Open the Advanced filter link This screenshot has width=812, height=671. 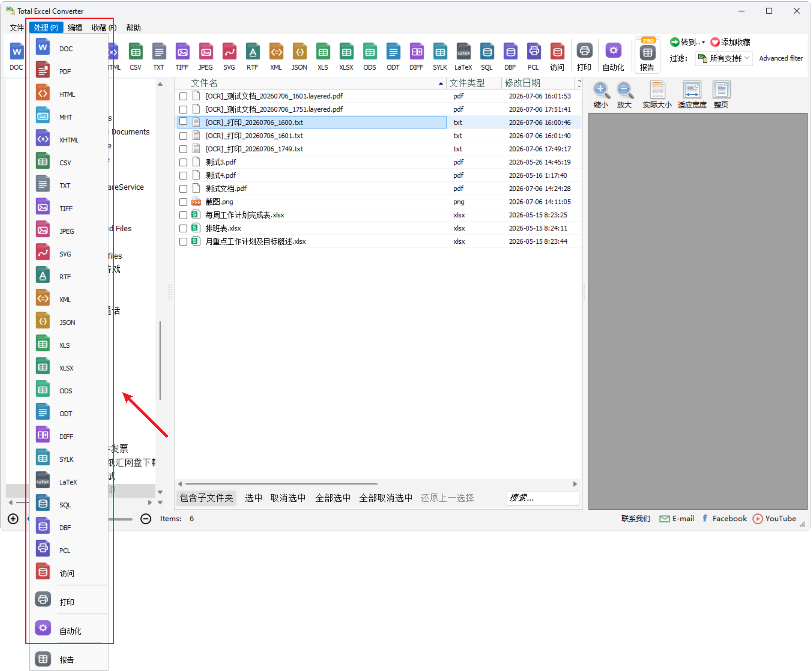click(781, 58)
